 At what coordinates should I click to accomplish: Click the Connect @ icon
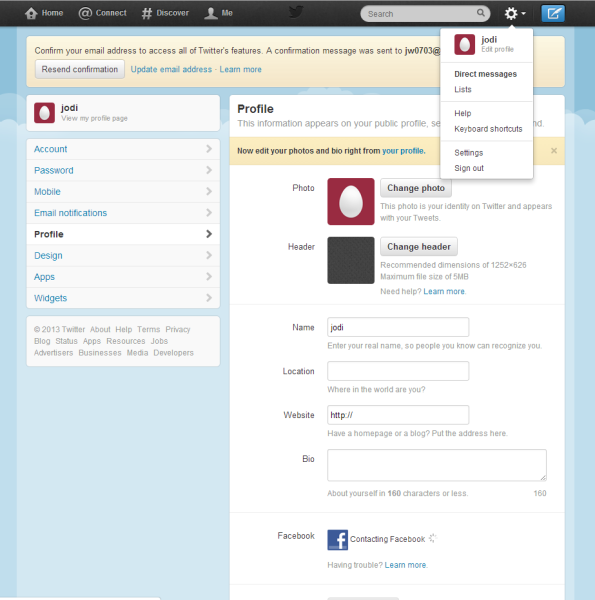[x=85, y=13]
